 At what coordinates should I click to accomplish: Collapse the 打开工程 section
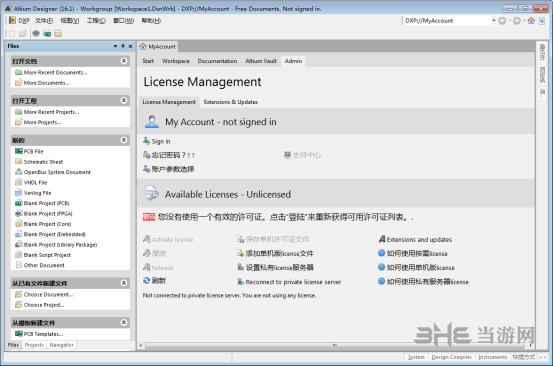click(124, 100)
